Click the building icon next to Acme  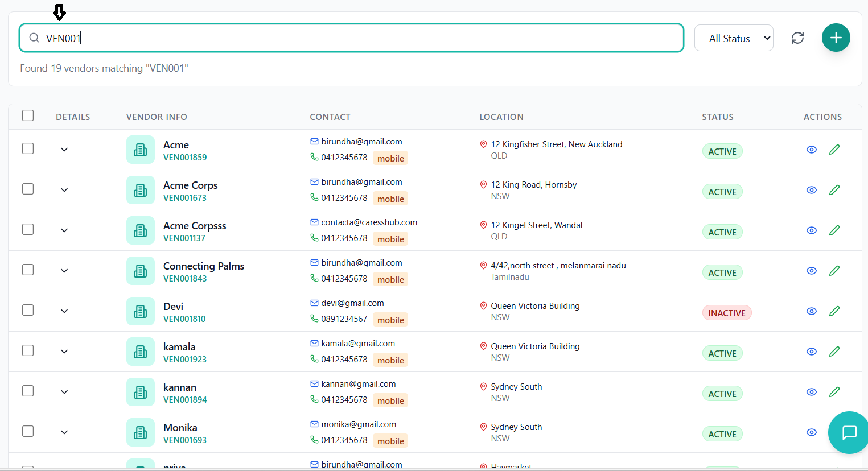click(x=140, y=149)
